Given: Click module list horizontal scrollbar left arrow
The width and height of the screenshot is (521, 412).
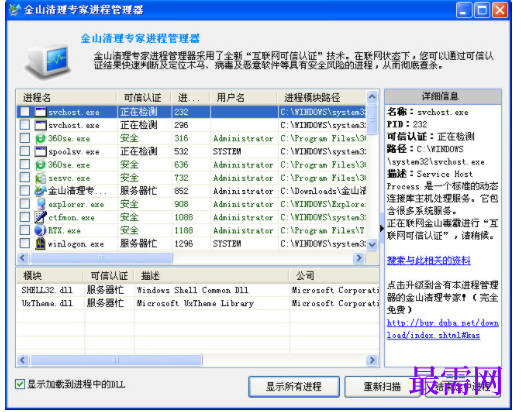Looking at the screenshot, I should (x=23, y=360).
